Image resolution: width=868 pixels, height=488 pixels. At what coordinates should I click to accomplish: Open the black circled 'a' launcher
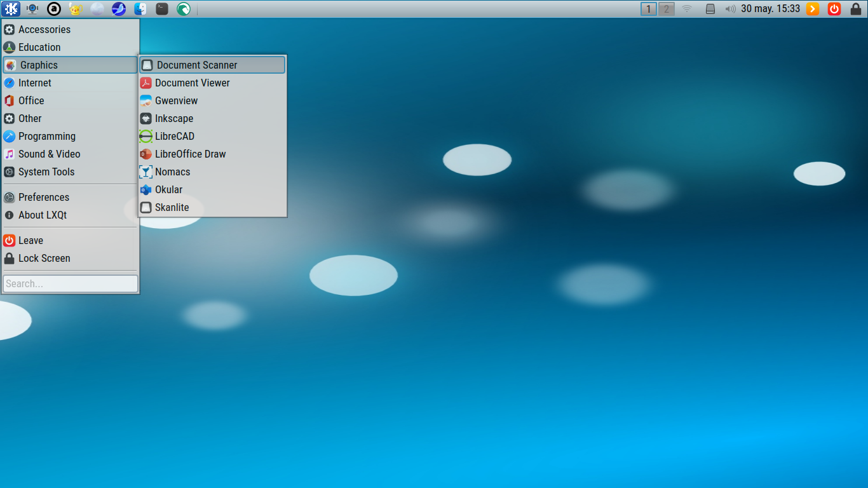pyautogui.click(x=54, y=9)
